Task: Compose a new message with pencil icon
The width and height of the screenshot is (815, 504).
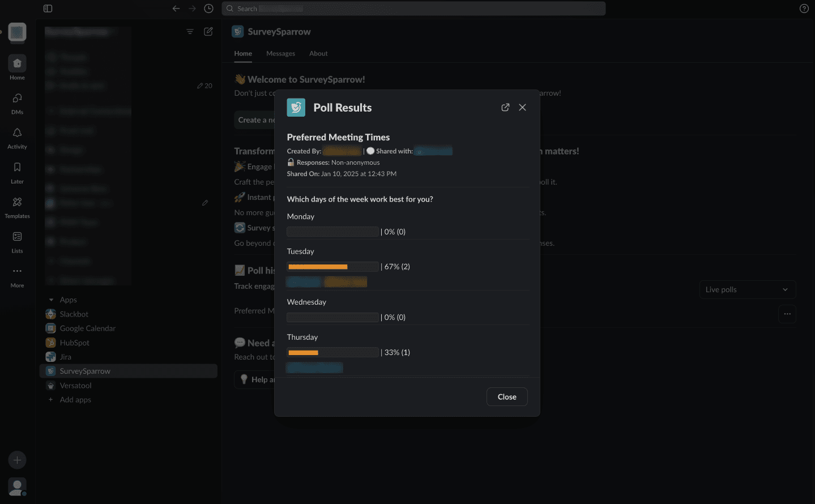Action: click(x=208, y=32)
